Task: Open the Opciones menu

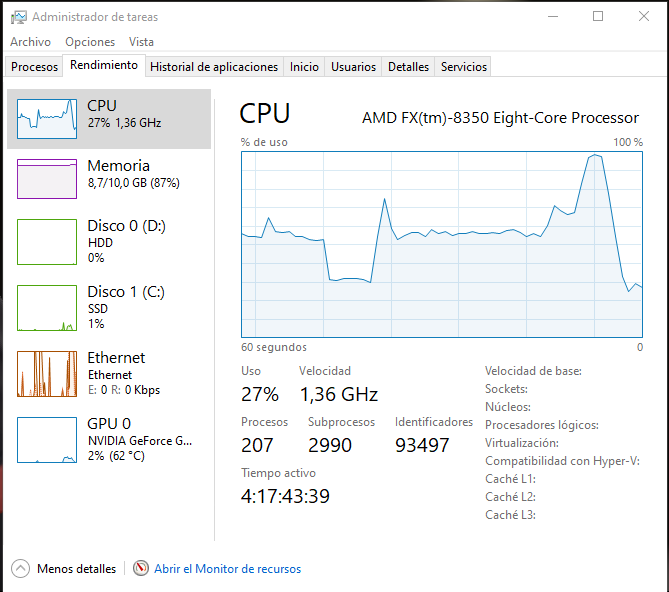Action: pyautogui.click(x=90, y=42)
